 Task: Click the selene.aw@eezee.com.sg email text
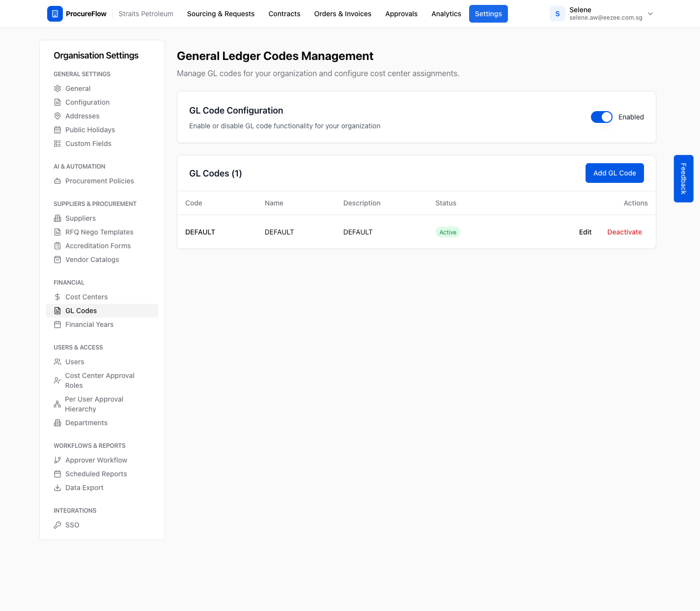(606, 18)
